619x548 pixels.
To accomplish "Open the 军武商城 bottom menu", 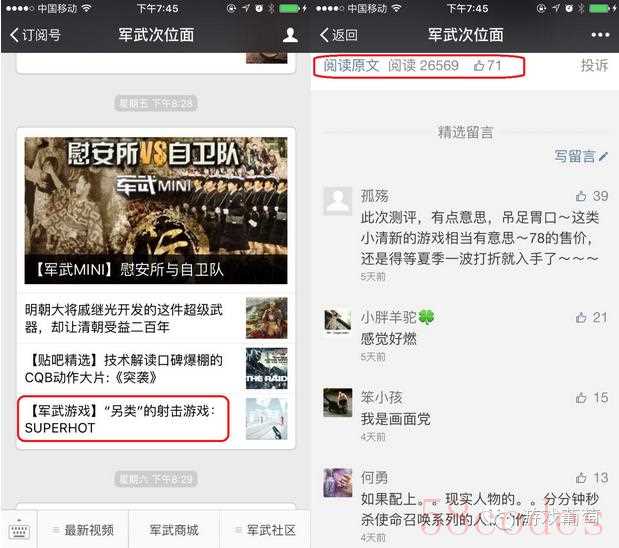I will (x=174, y=530).
